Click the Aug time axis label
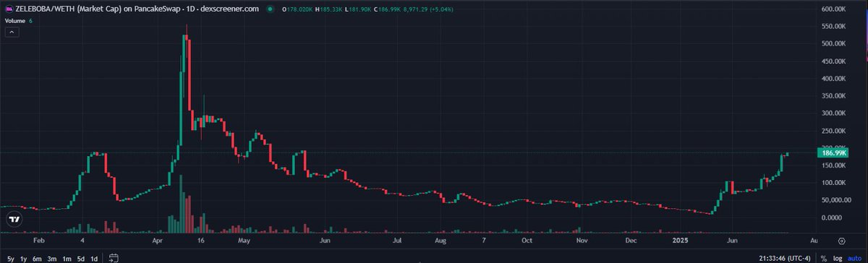The image size is (868, 263). (440, 241)
